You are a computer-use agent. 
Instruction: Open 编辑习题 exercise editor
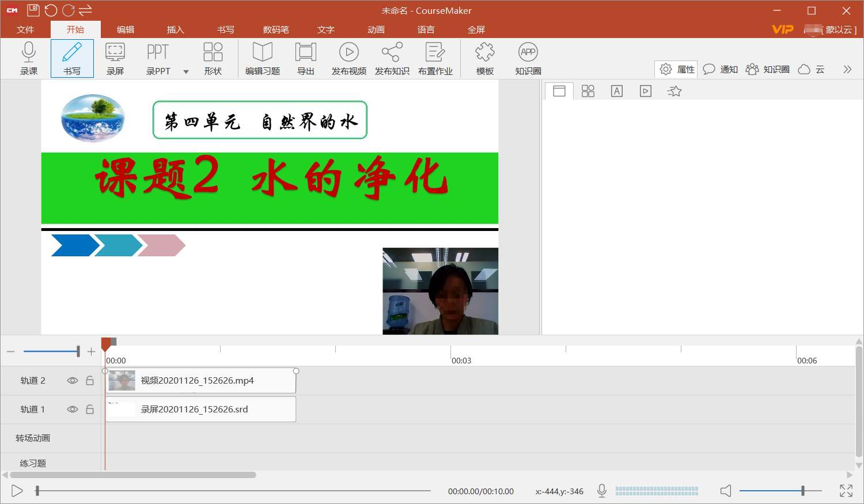click(263, 58)
